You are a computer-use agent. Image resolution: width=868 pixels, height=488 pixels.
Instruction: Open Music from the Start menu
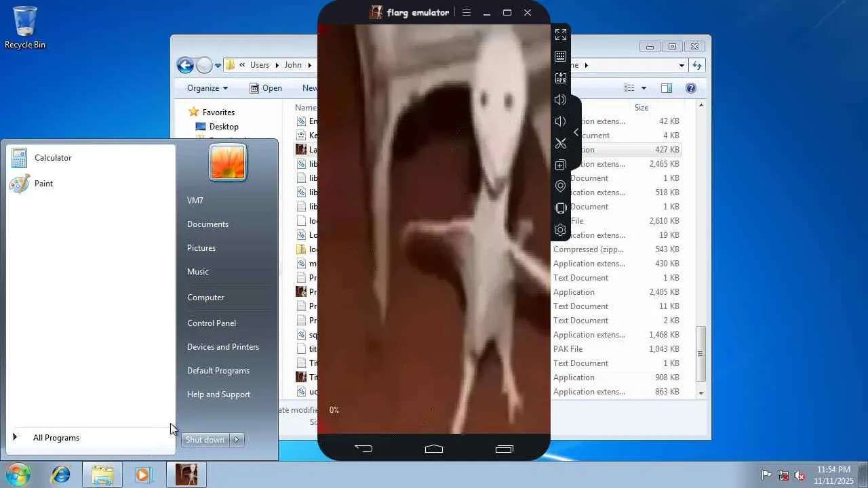coord(198,272)
